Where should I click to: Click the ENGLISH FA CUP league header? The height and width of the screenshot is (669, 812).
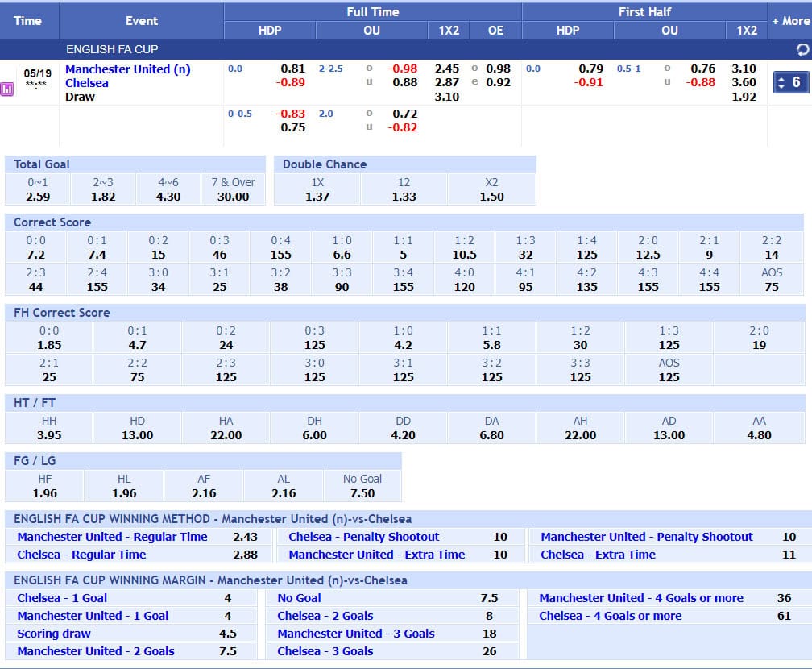112,49
